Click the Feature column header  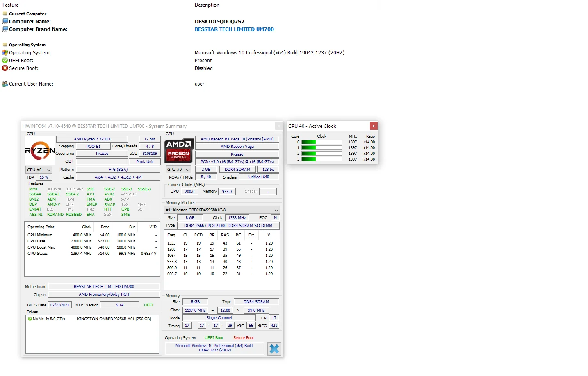coord(10,5)
